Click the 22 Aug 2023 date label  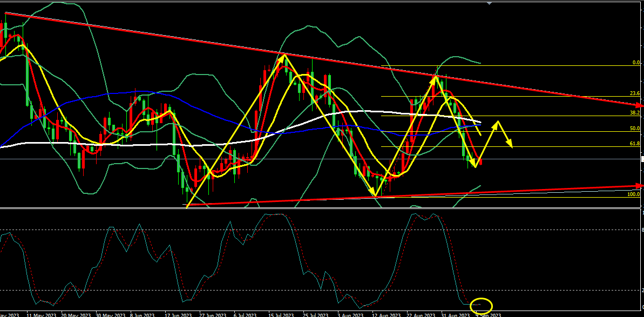tap(421, 314)
